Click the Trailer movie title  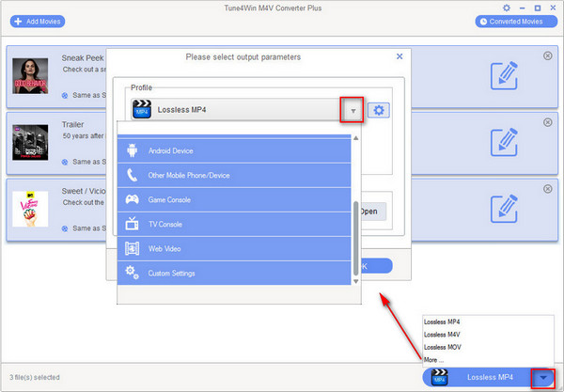tap(72, 124)
